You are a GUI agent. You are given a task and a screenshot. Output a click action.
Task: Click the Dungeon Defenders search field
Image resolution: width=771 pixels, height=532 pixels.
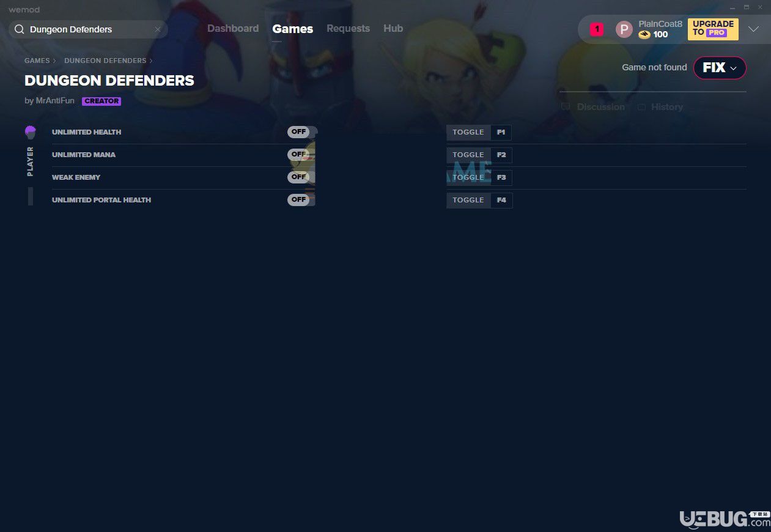point(88,29)
